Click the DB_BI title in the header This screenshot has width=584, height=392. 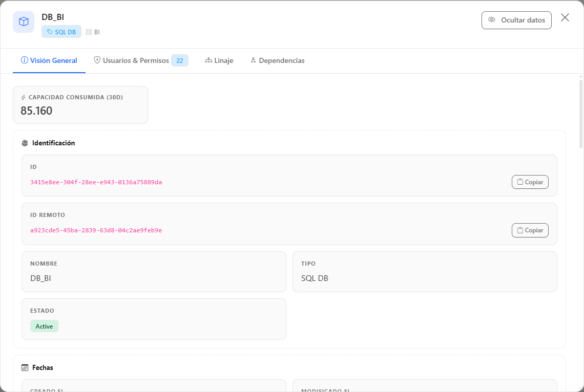pyautogui.click(x=53, y=17)
